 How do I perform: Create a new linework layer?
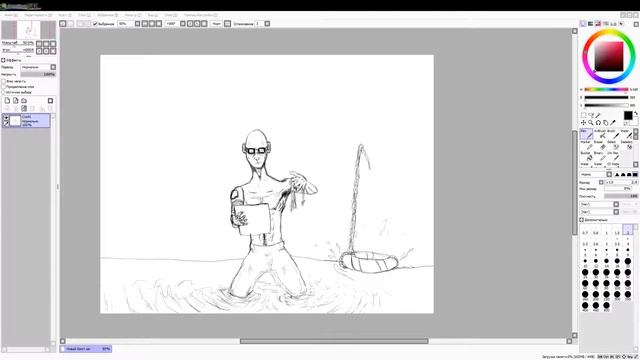pos(16,100)
